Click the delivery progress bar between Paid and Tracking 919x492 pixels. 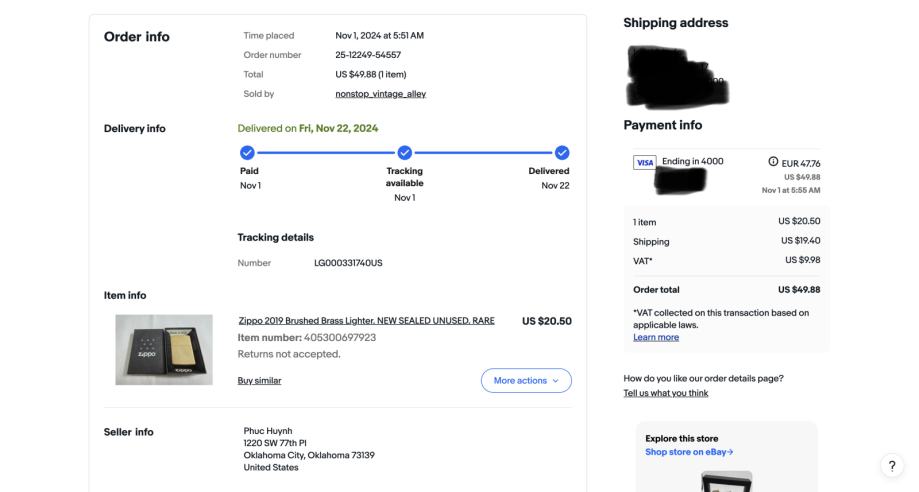pyautogui.click(x=325, y=153)
